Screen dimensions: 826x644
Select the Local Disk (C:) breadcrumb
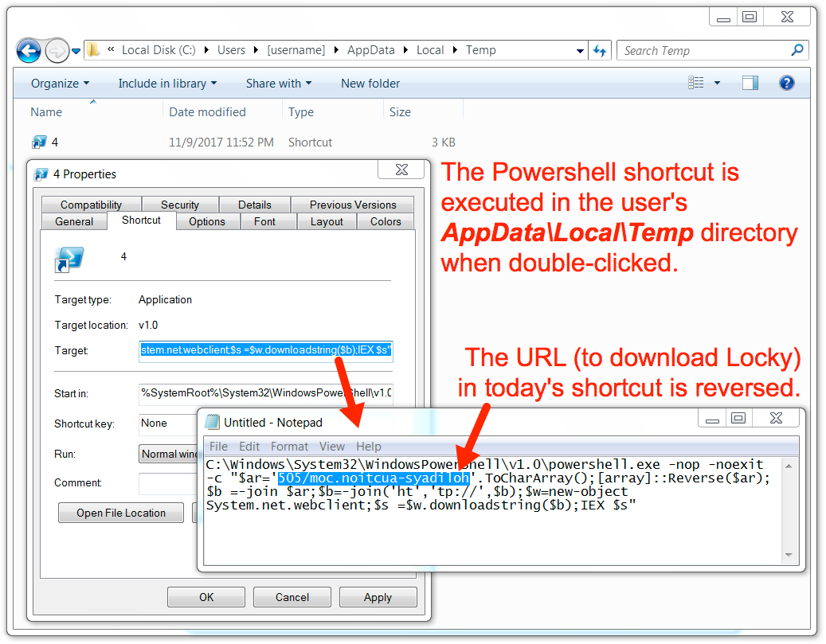(x=159, y=50)
